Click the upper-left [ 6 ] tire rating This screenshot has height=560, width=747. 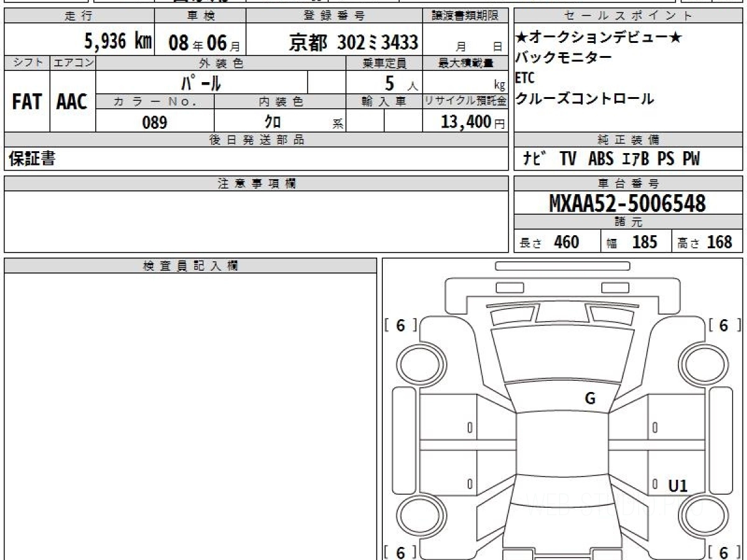pyautogui.click(x=400, y=325)
